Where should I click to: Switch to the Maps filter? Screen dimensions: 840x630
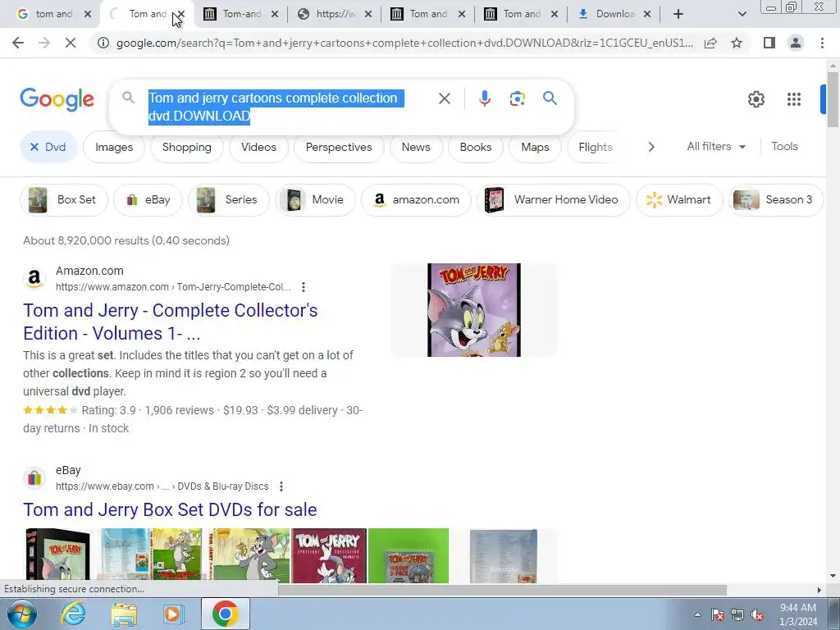pyautogui.click(x=535, y=148)
